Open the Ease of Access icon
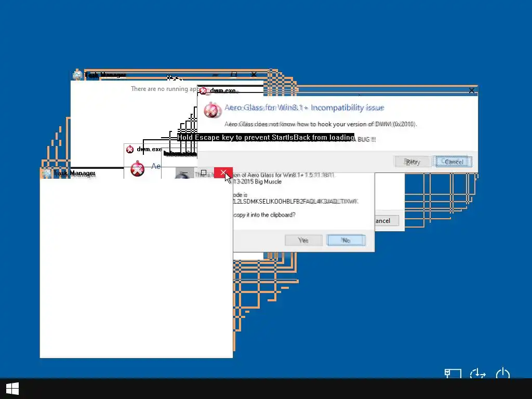 pyautogui.click(x=478, y=374)
